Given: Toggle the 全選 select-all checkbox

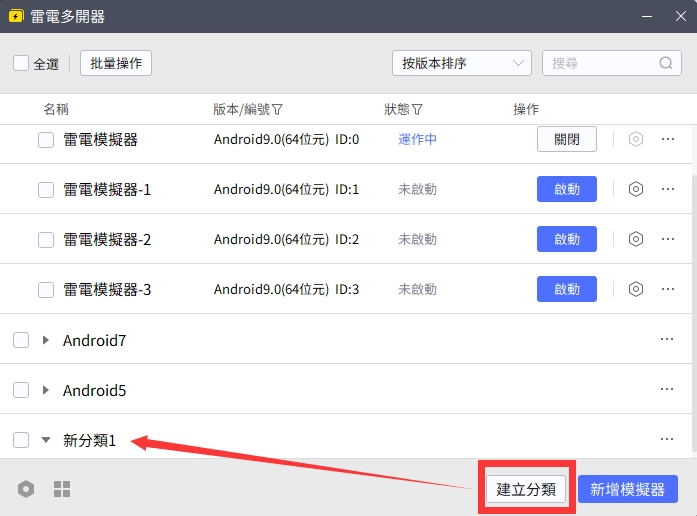Looking at the screenshot, I should click(21, 63).
